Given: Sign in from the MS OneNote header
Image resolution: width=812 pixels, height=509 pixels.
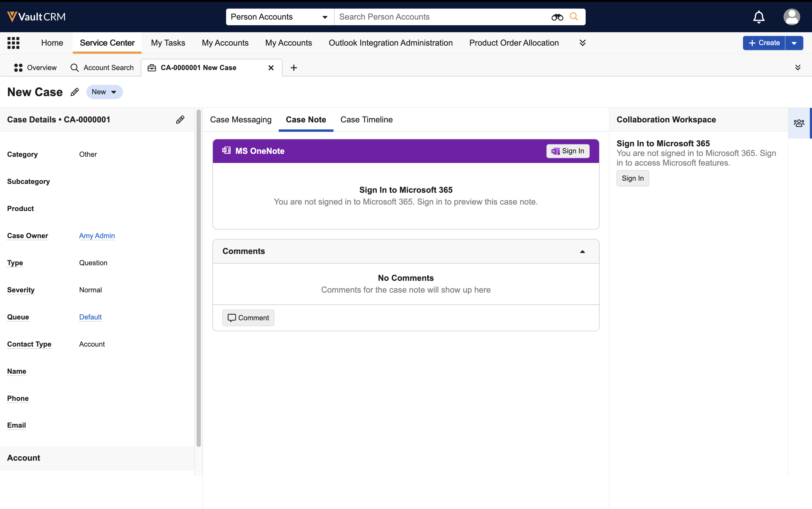Looking at the screenshot, I should point(568,151).
